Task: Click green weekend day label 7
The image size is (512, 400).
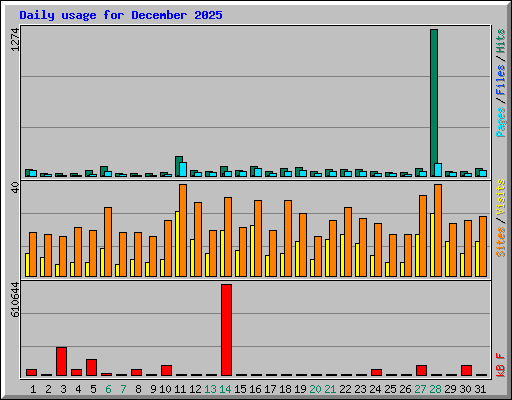Action: [x=123, y=389]
